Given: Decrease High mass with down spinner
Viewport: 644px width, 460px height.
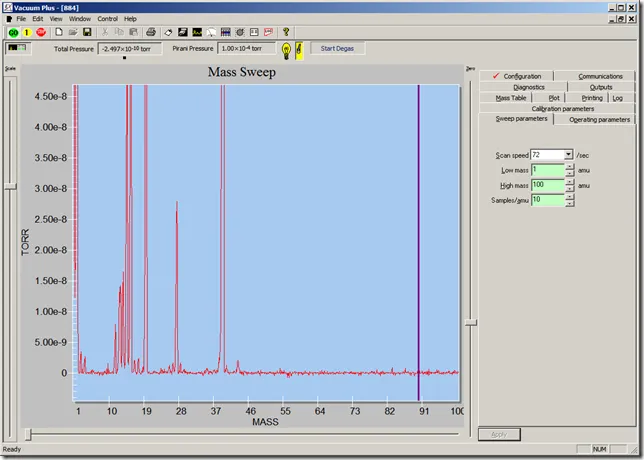Looking at the screenshot, I should pyautogui.click(x=570, y=189).
